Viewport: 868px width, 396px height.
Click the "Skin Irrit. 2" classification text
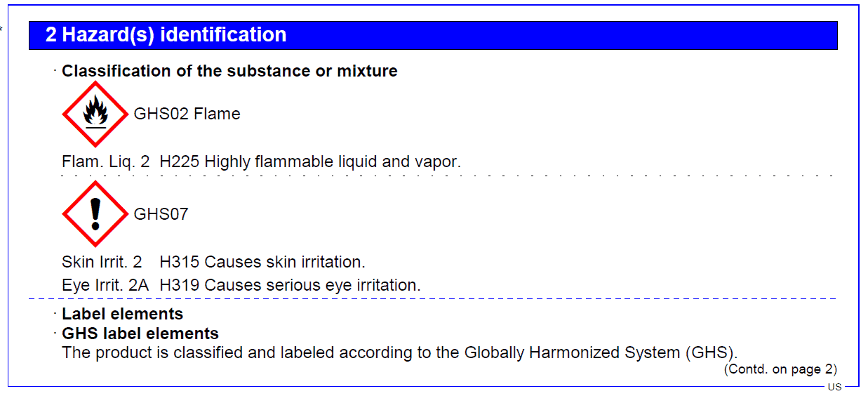click(x=102, y=263)
